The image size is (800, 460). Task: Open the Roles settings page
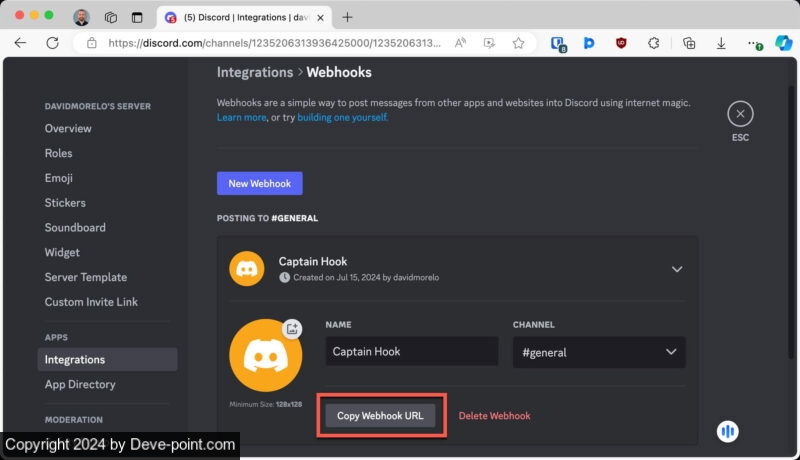60,153
